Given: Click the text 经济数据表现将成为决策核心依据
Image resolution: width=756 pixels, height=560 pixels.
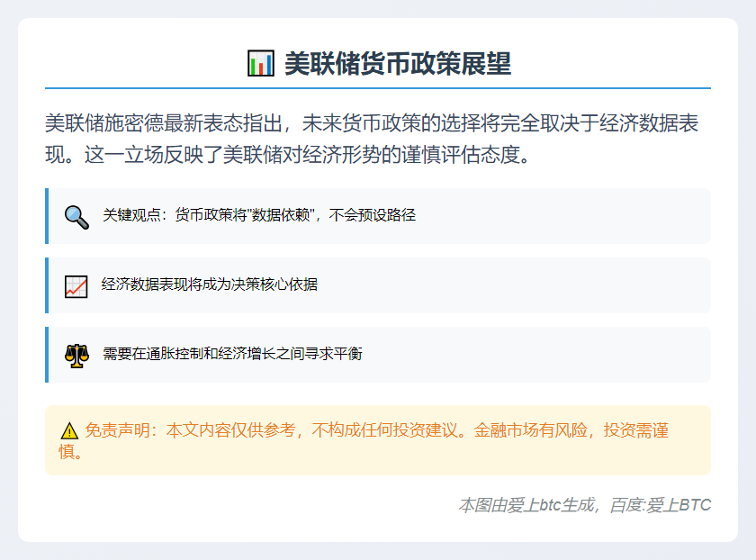Looking at the screenshot, I should [210, 285].
